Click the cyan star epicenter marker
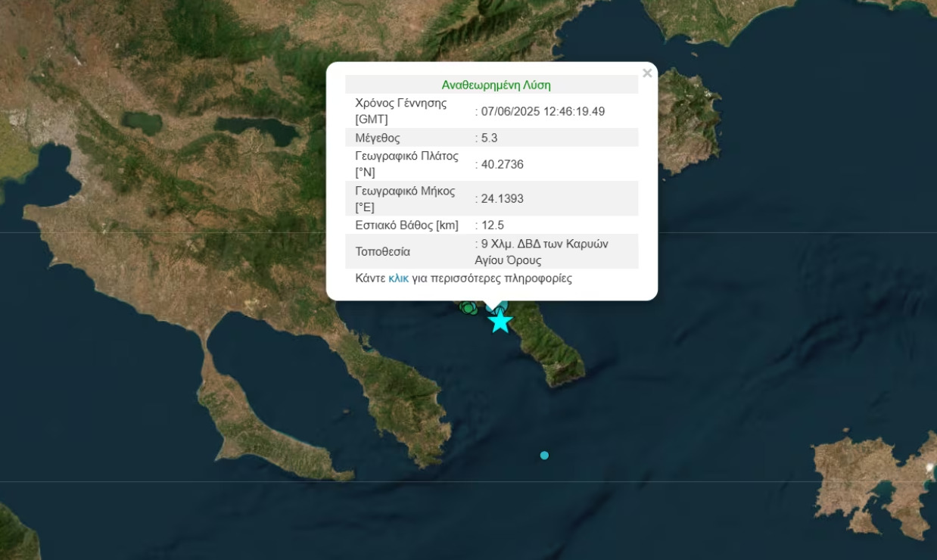 point(500,322)
